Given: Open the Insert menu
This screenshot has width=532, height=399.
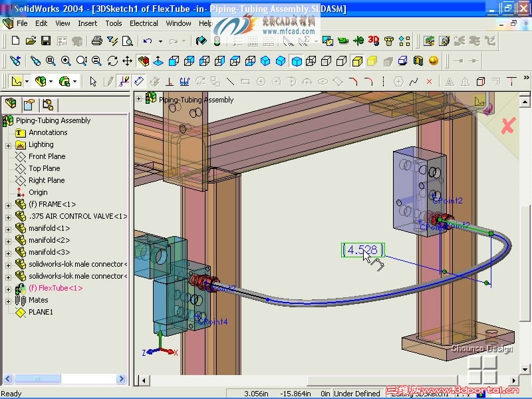Looking at the screenshot, I should pyautogui.click(x=87, y=23).
